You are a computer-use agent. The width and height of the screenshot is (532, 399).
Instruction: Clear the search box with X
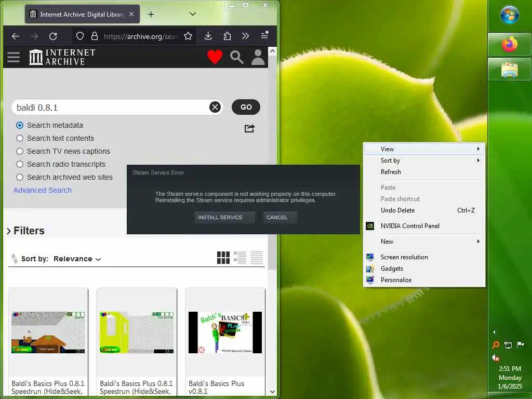click(215, 107)
